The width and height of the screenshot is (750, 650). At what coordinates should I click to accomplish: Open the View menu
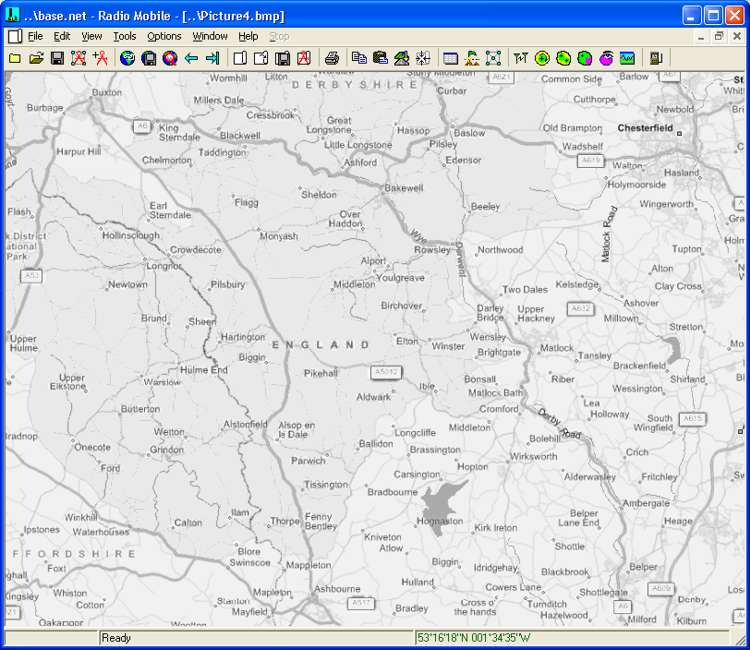click(91, 36)
